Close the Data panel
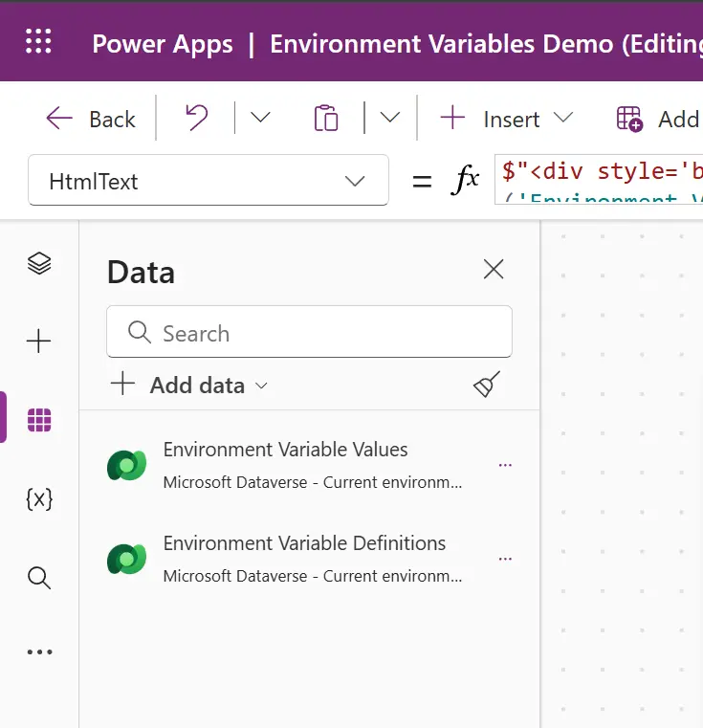The width and height of the screenshot is (703, 728). (x=494, y=270)
